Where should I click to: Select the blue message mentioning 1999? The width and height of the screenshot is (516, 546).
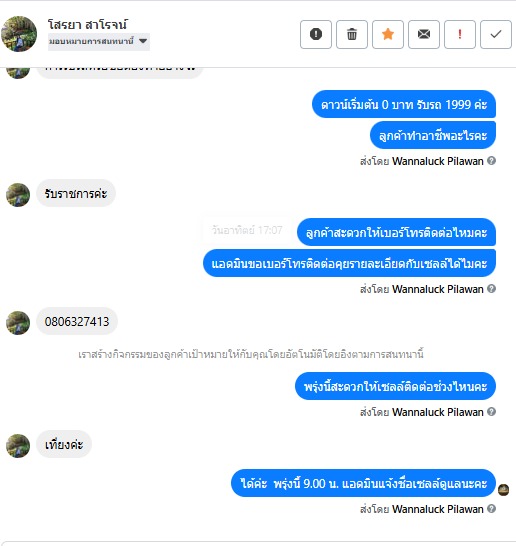(404, 104)
